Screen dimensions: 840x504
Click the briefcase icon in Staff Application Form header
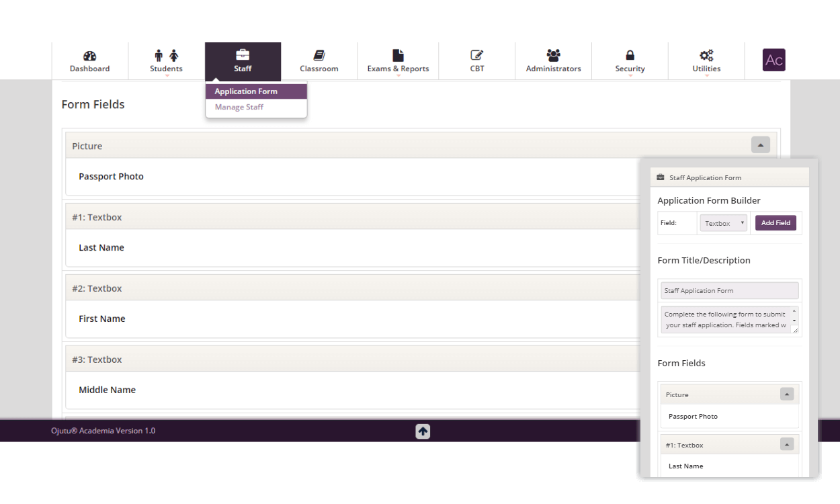tap(661, 177)
